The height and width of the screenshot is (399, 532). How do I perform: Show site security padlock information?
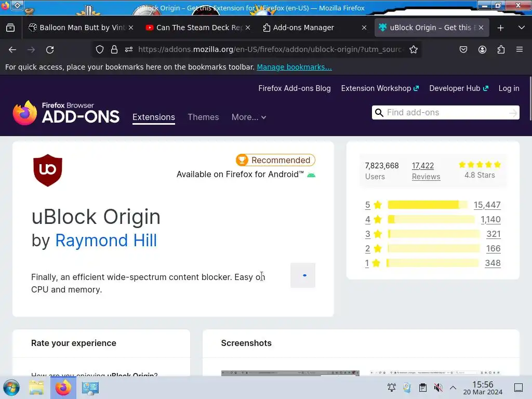coord(114,49)
